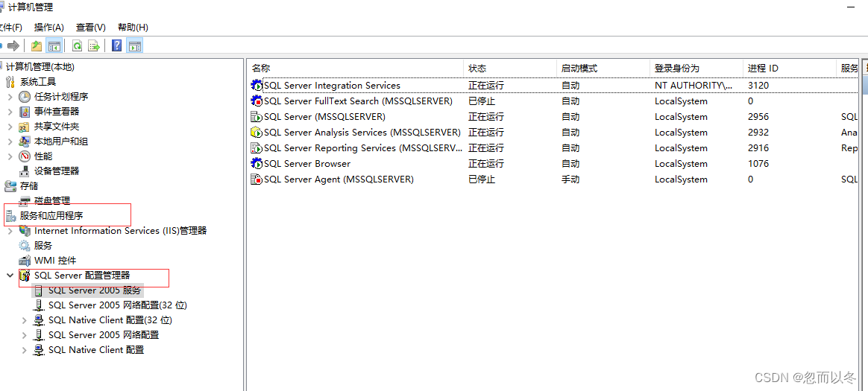This screenshot has width=868, height=391.
Task: Click the Up One Level folder icon
Action: coord(36,46)
